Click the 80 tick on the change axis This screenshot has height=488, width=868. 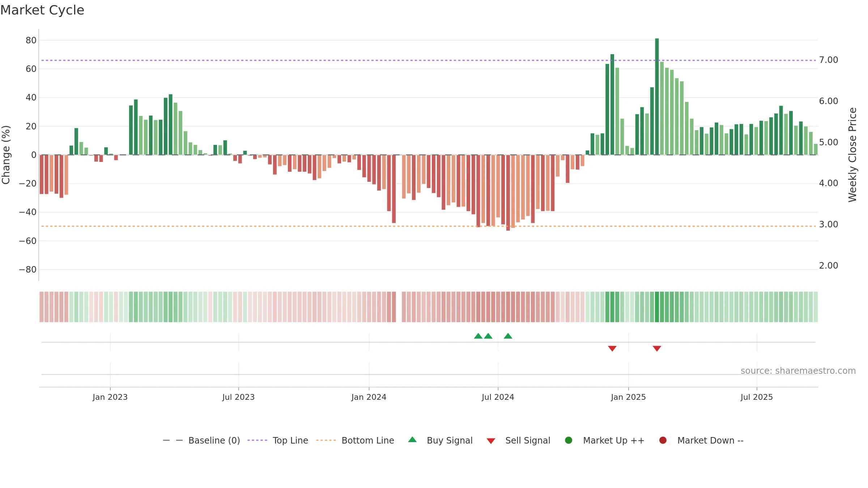click(31, 40)
